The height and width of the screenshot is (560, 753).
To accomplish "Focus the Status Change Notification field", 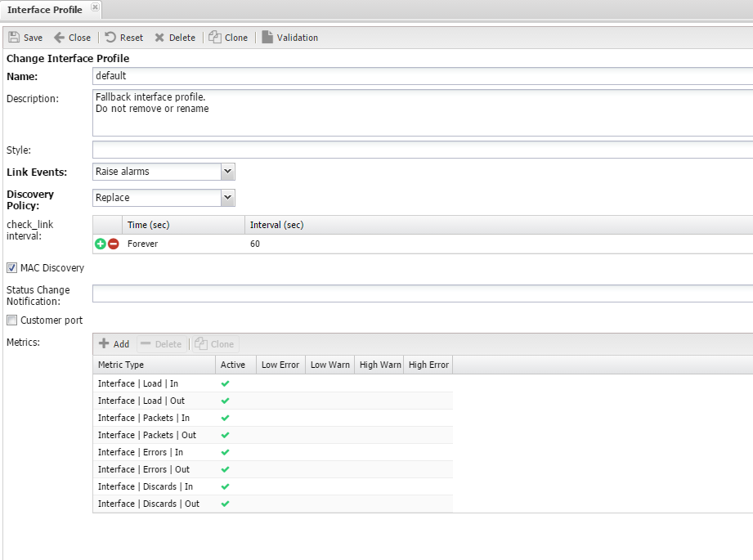I will coord(422,293).
